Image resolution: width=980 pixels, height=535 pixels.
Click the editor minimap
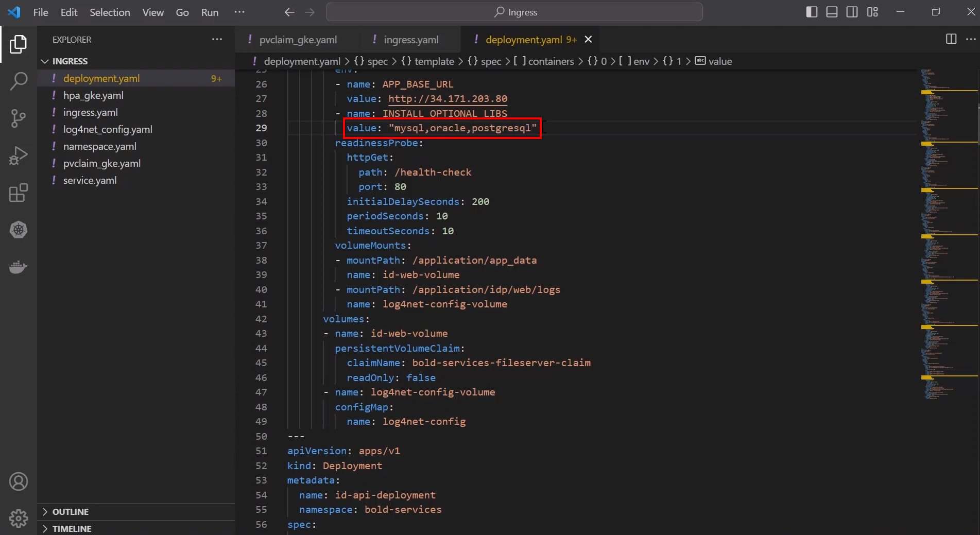point(949,234)
